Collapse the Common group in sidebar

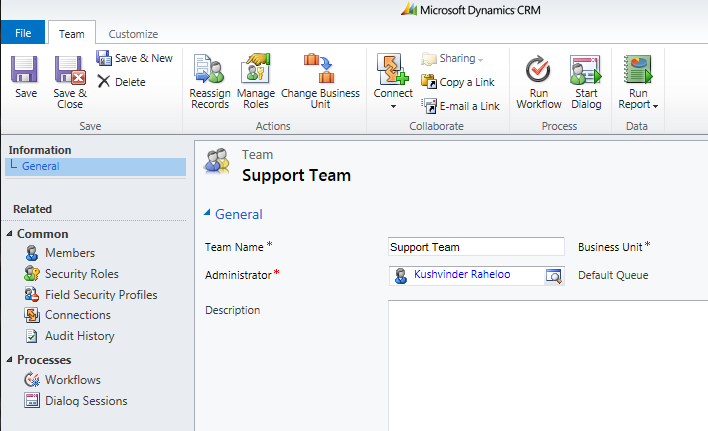[x=9, y=234]
